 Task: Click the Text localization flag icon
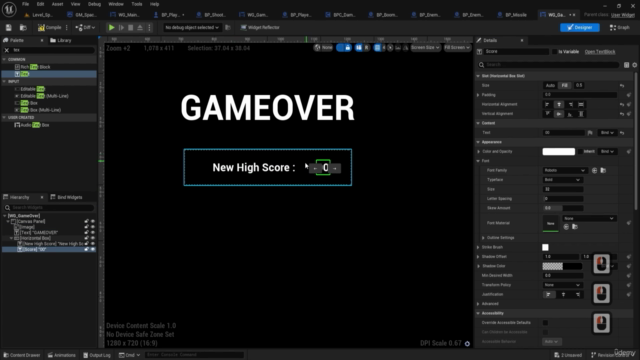click(590, 133)
